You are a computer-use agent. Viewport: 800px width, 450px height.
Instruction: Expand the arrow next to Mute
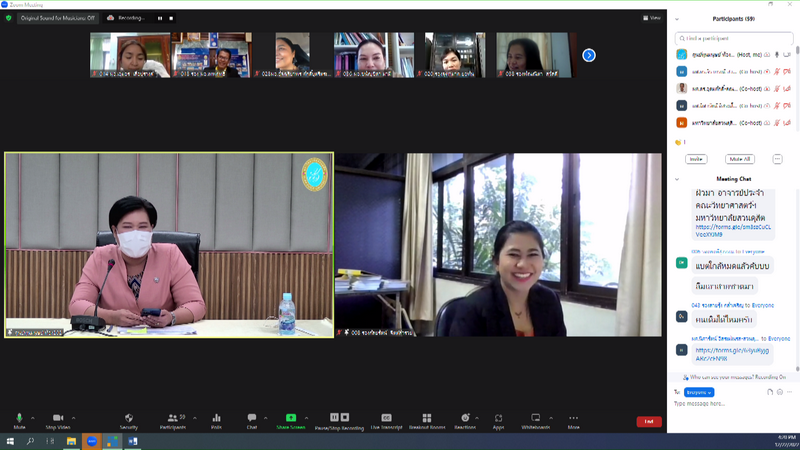32,417
